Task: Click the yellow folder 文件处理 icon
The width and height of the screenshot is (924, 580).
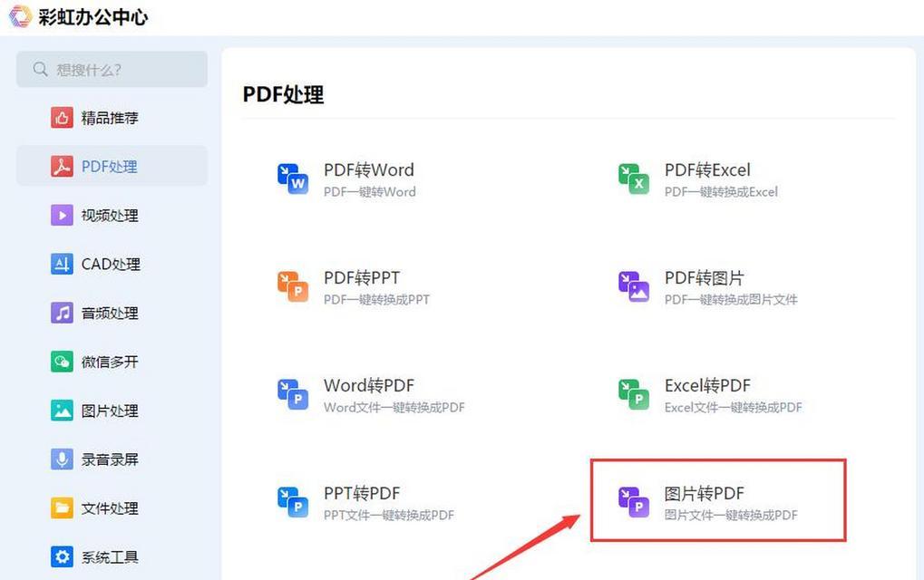Action: (x=62, y=507)
